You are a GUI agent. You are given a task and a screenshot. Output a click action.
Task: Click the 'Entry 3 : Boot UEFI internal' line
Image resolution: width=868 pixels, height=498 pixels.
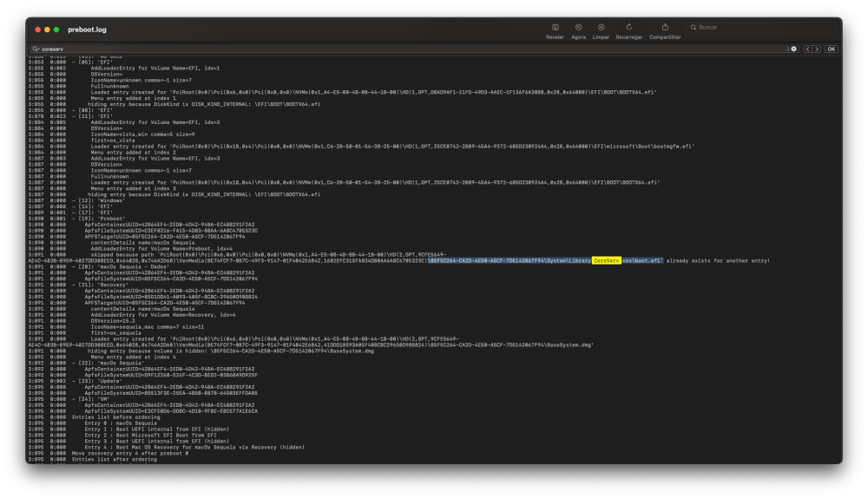click(x=156, y=441)
